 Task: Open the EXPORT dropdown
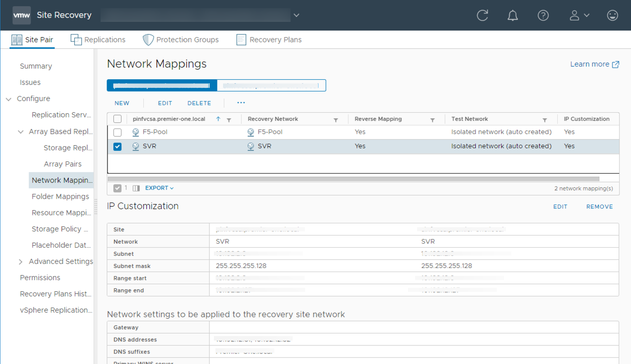point(160,188)
